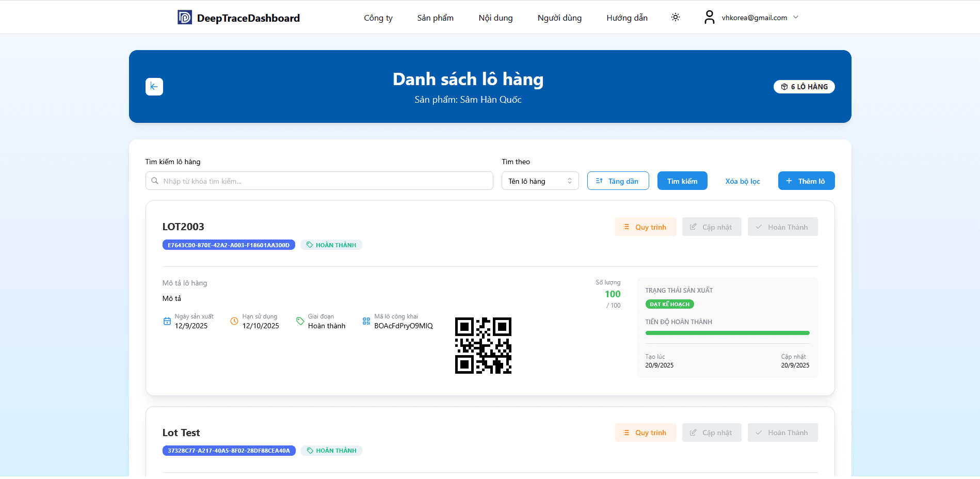
Task: Click the tag icon beside Giai đoạn
Action: coord(300,321)
